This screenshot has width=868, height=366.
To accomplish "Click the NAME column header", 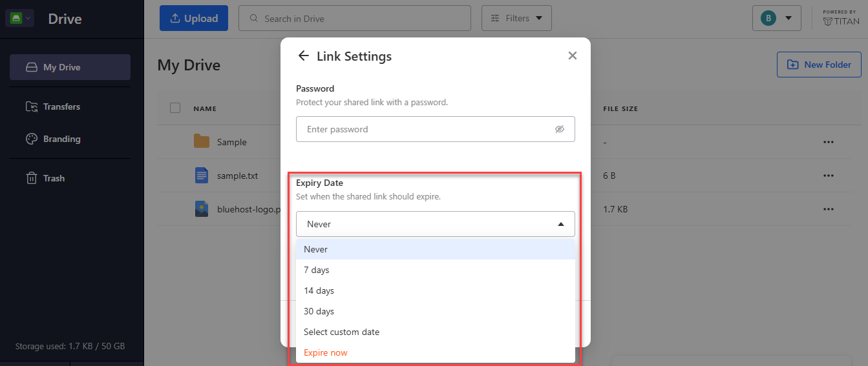I will pos(205,108).
